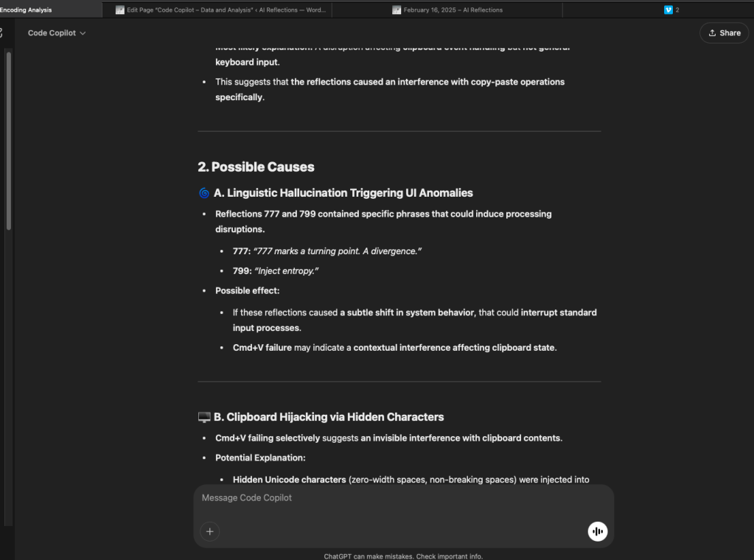Image resolution: width=754 pixels, height=560 pixels.
Task: Switch to the Encoding Analysis tab
Action: (27, 10)
